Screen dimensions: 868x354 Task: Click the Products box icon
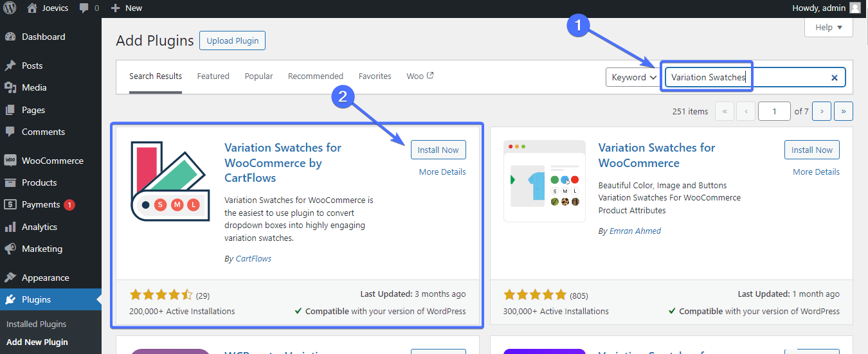[x=10, y=182]
